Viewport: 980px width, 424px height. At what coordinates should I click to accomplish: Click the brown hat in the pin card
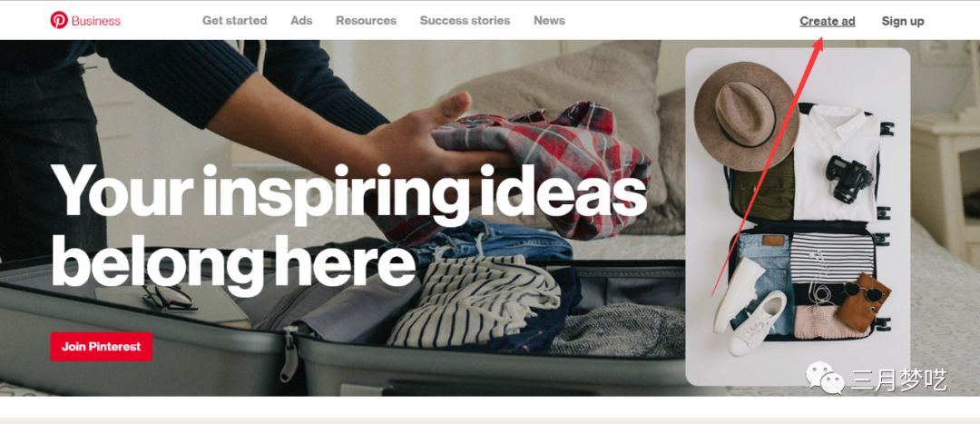[x=746, y=115]
